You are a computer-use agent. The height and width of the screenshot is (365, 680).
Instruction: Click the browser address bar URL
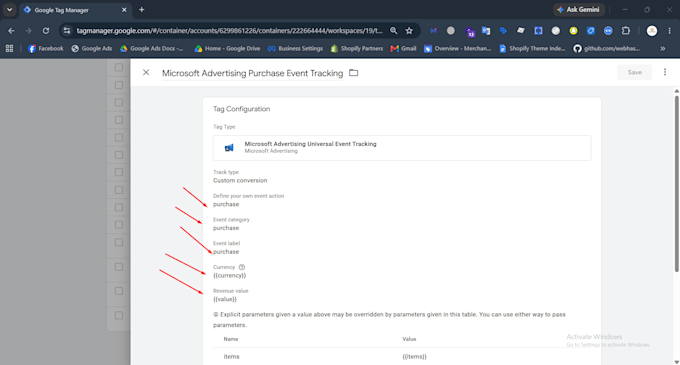[229, 31]
